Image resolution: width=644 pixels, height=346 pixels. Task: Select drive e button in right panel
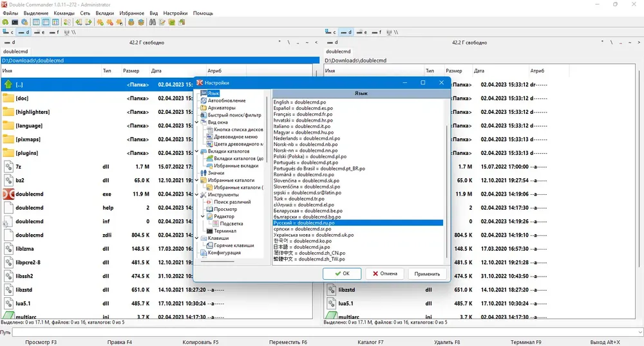coord(362,32)
